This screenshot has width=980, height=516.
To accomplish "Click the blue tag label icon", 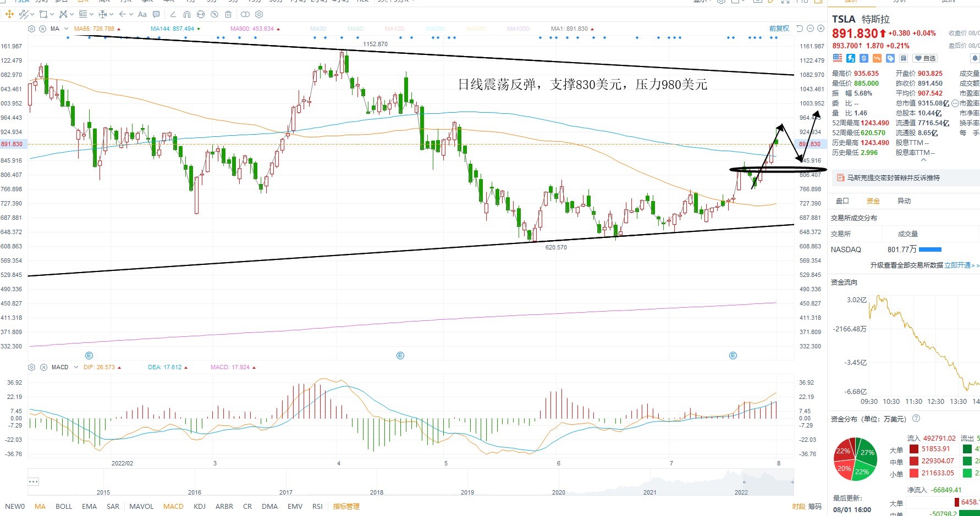I will [890, 58].
